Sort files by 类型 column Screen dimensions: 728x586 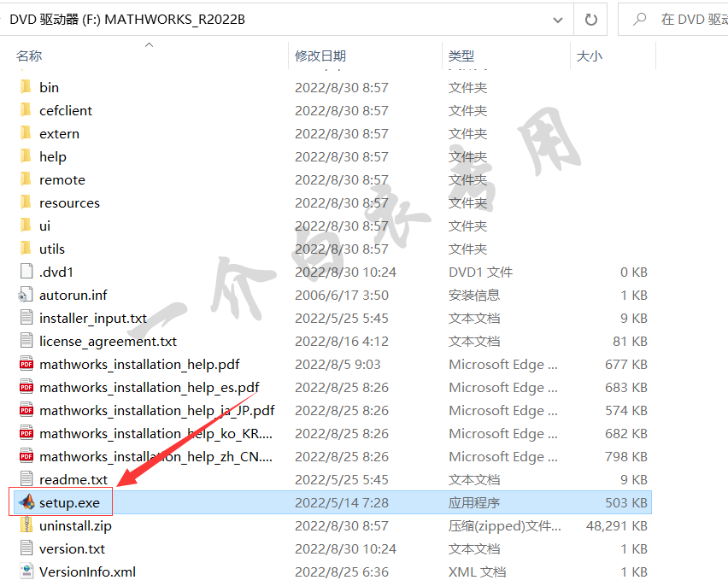click(x=461, y=56)
